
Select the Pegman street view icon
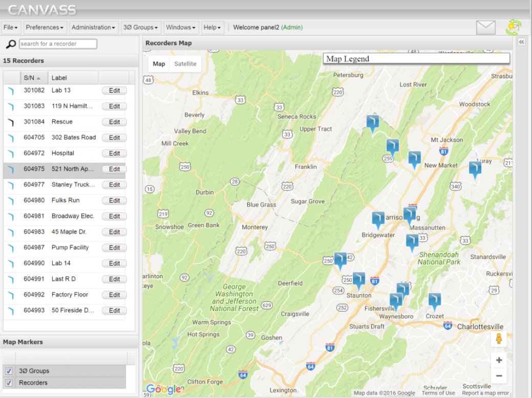pos(498,338)
